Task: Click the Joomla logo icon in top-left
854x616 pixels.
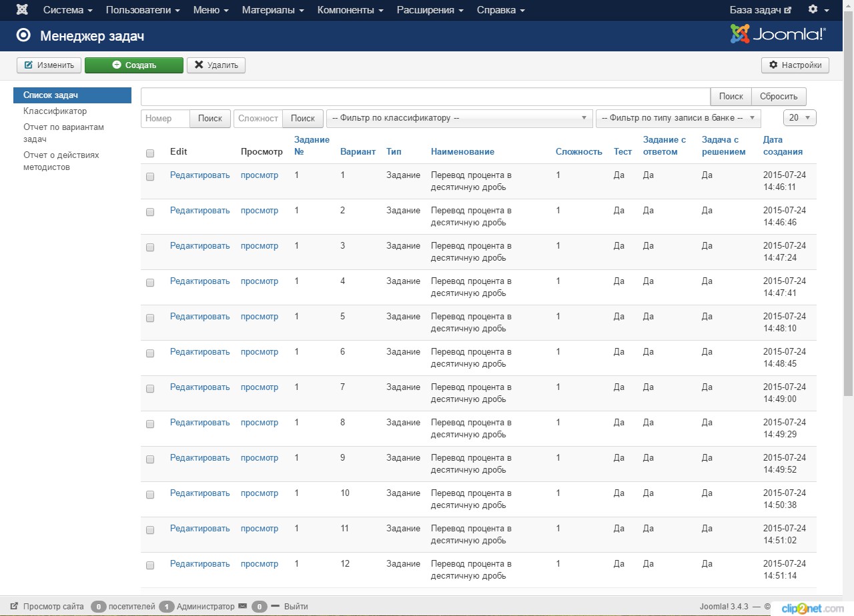Action: point(22,10)
